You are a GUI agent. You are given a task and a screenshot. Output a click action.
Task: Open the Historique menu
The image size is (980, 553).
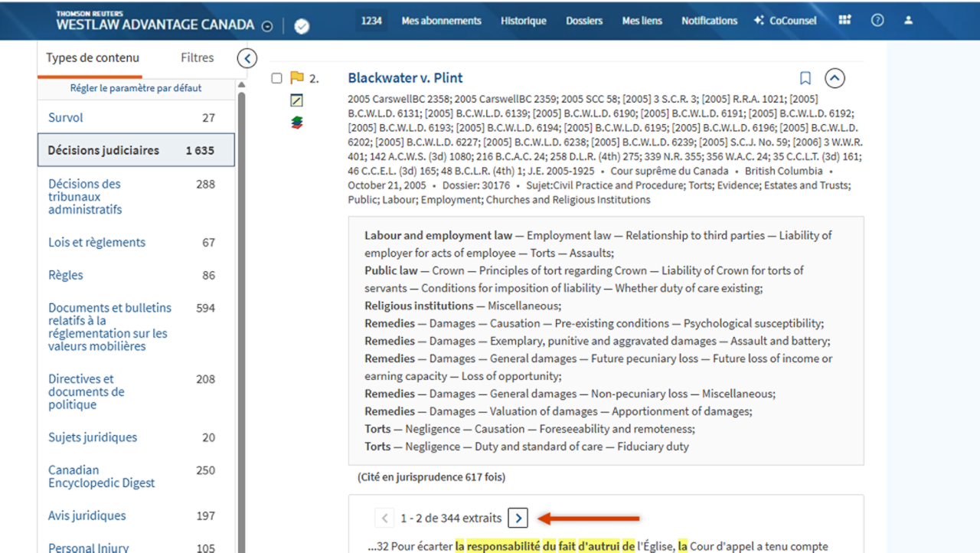524,21
